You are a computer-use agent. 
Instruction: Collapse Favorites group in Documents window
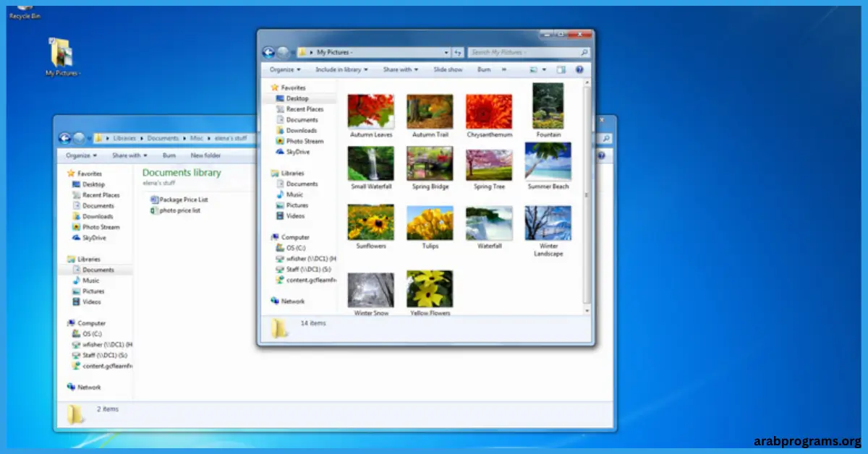tap(85, 174)
